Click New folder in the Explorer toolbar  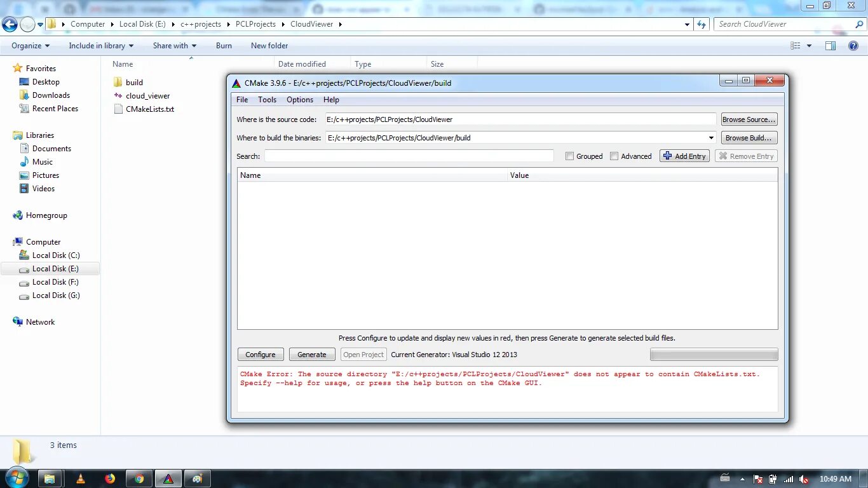269,46
